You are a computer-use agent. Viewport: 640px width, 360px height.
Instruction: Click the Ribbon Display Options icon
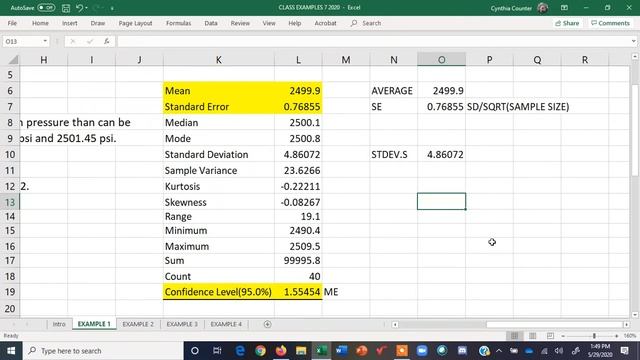click(564, 8)
